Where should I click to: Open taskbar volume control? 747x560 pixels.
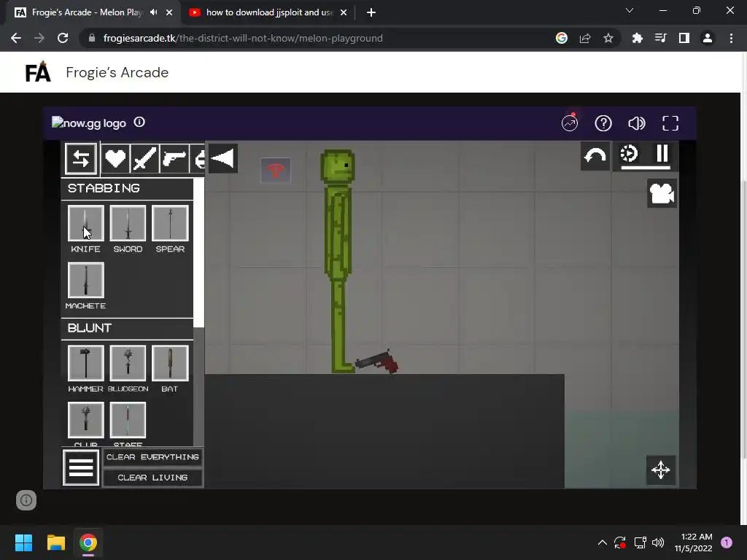pyautogui.click(x=658, y=542)
